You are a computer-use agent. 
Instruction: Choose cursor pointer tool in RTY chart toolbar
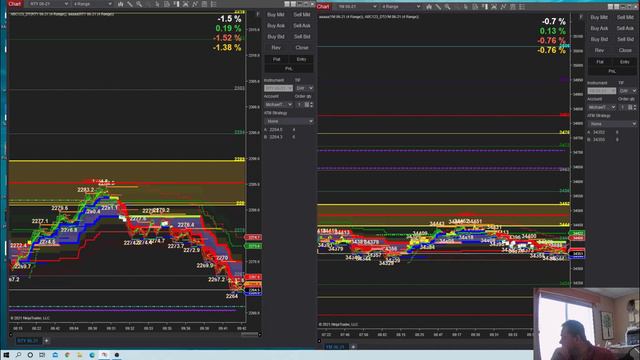157,4
